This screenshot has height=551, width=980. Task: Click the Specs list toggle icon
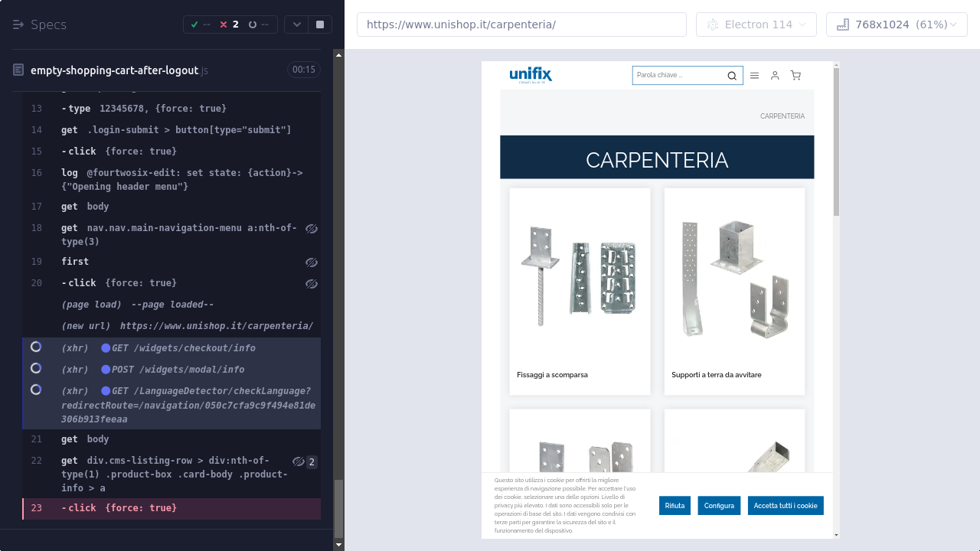[18, 24]
